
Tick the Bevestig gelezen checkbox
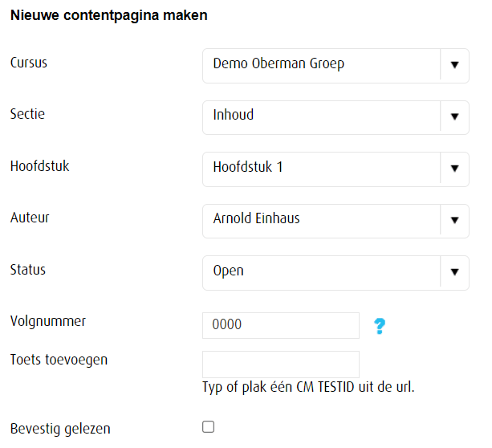209,427
